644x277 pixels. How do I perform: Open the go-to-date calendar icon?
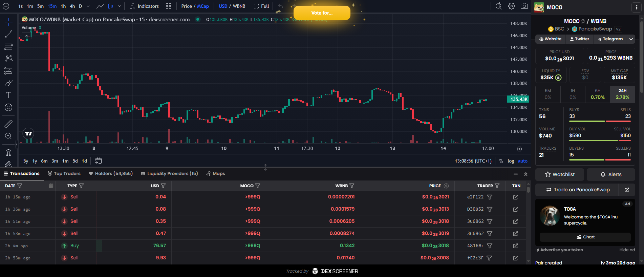click(x=99, y=161)
